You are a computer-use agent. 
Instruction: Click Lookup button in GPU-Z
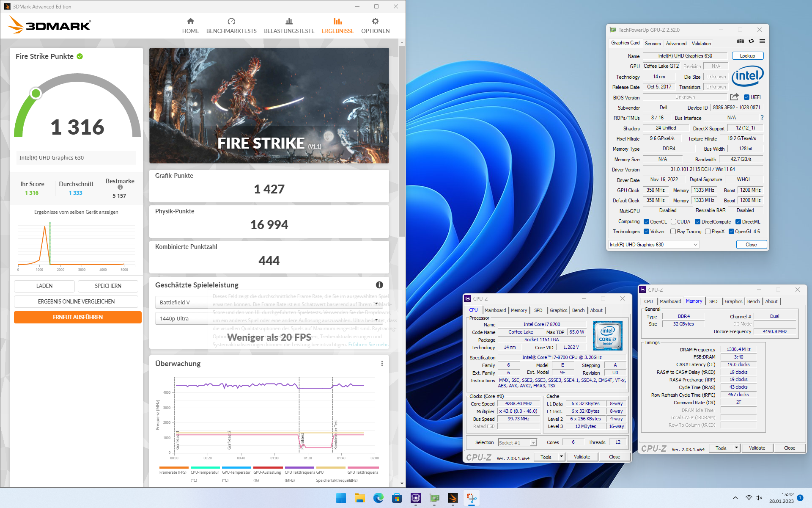click(747, 56)
